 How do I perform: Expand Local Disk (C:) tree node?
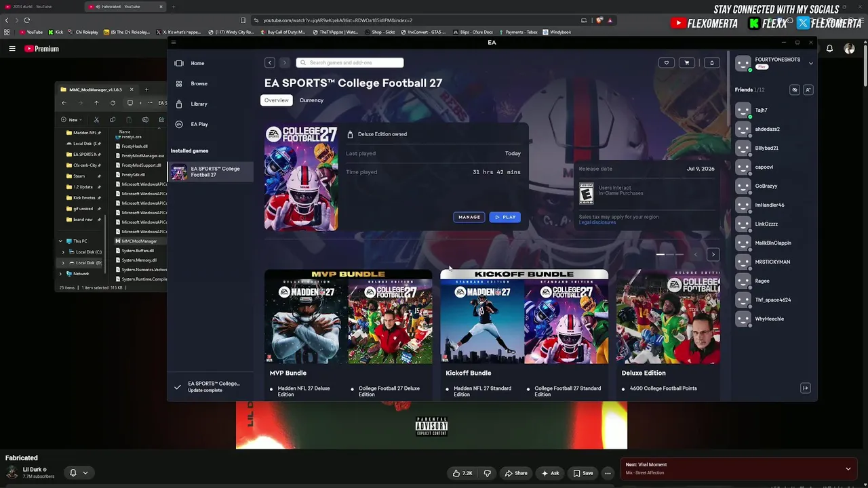point(63,252)
